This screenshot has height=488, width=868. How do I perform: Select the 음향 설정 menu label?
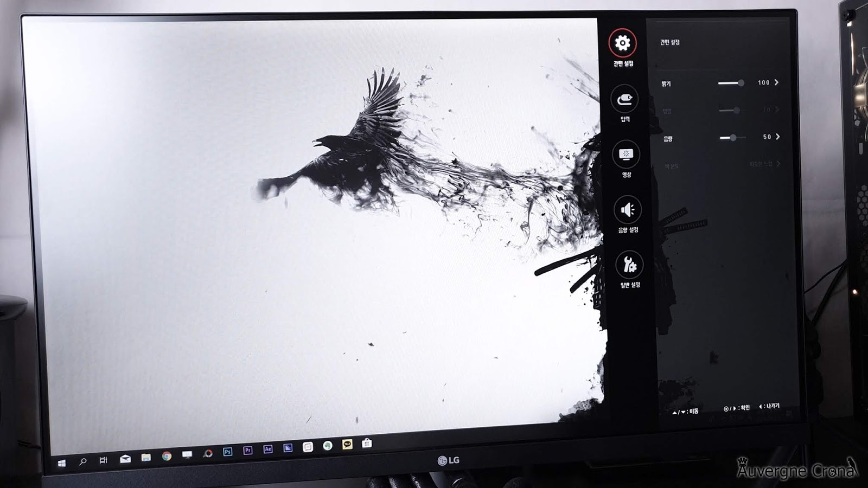628,230
